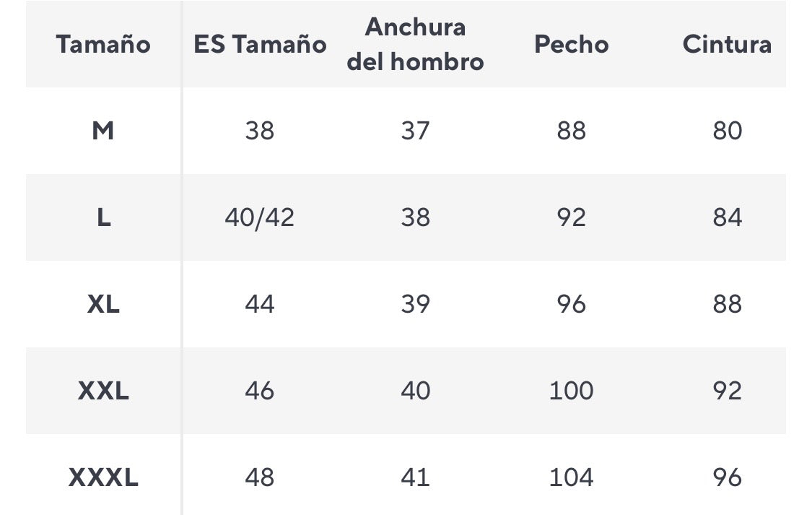Click the XXL size row label
This screenshot has width=812, height=515.
[x=103, y=391]
